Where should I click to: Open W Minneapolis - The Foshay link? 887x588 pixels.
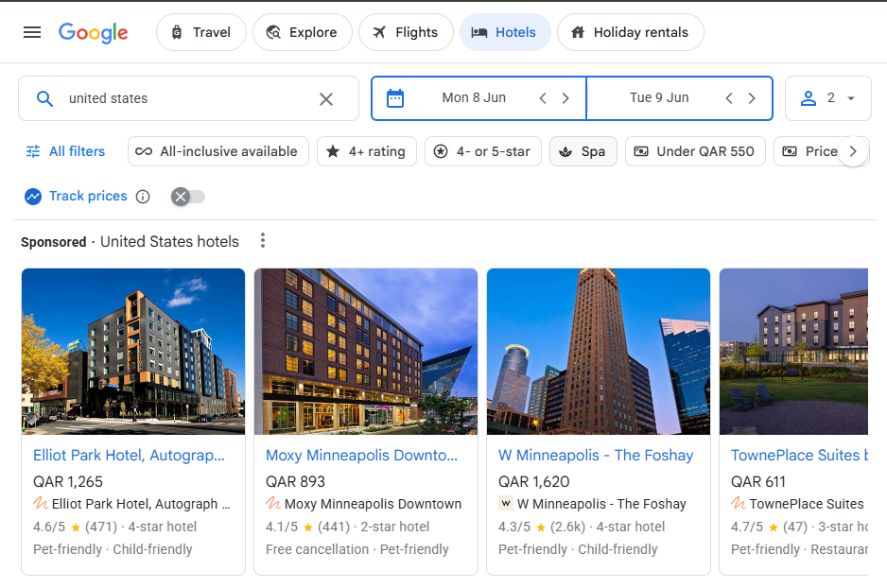coord(596,455)
